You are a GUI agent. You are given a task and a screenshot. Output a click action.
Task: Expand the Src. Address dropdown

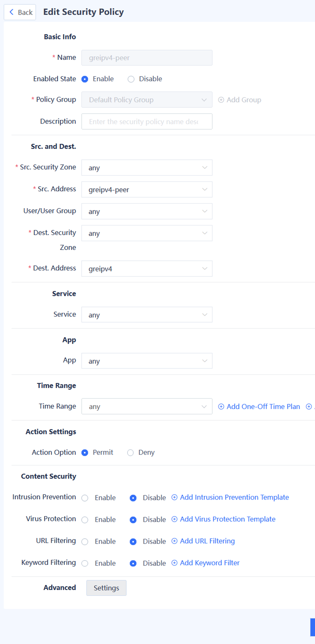(x=147, y=190)
